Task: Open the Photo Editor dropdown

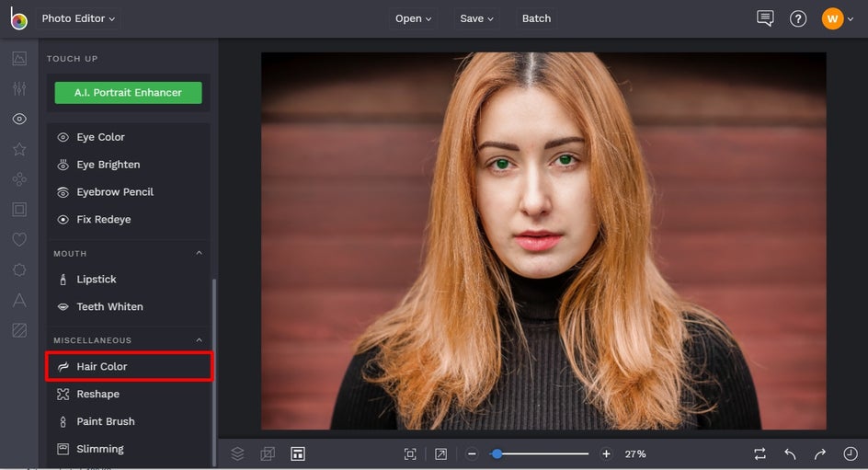Action: click(79, 18)
